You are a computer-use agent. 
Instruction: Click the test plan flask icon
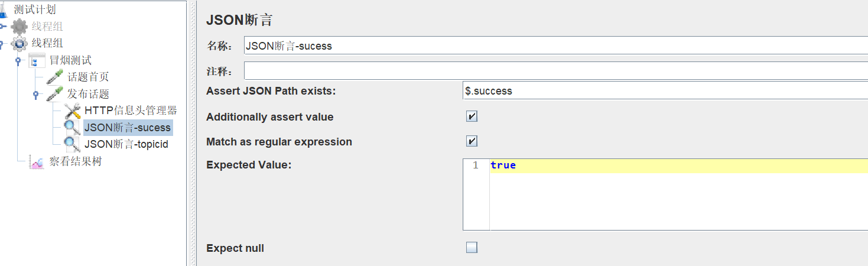(x=4, y=9)
